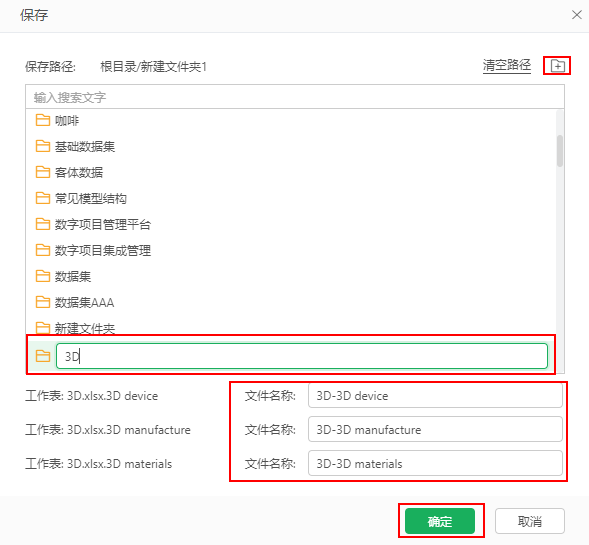Click folder icon beside the 3D name field
589x545 pixels.
pos(42,356)
